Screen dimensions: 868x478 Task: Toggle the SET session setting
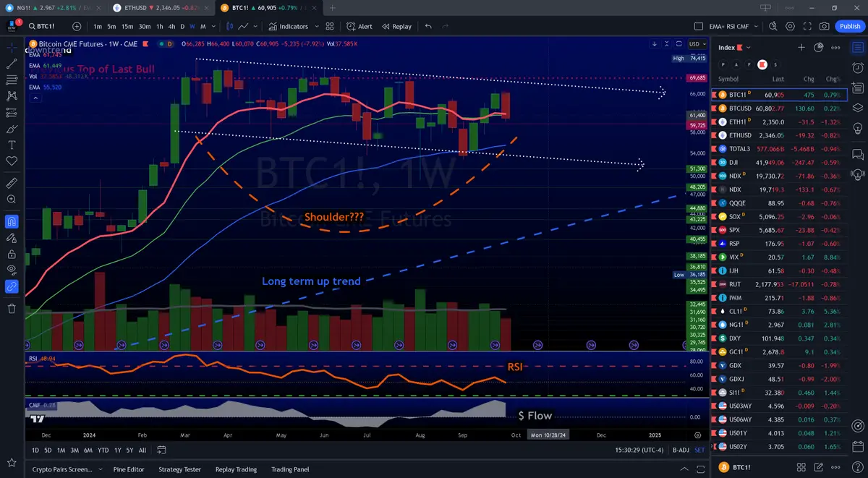(699, 450)
